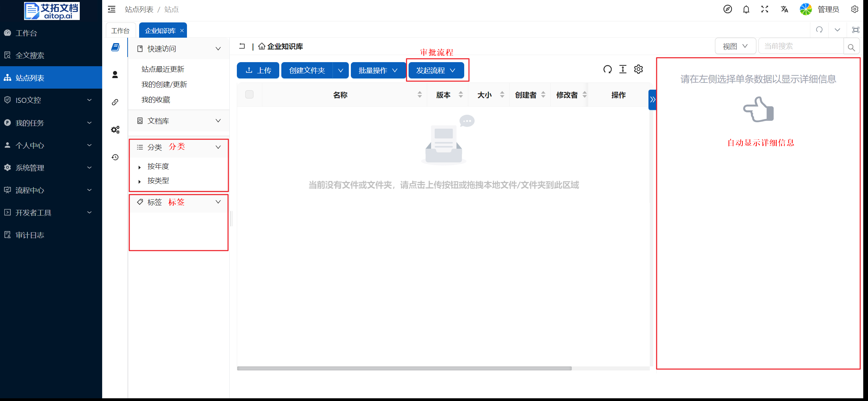Open the 视图 dropdown
This screenshot has height=401, width=868.
coord(735,46)
